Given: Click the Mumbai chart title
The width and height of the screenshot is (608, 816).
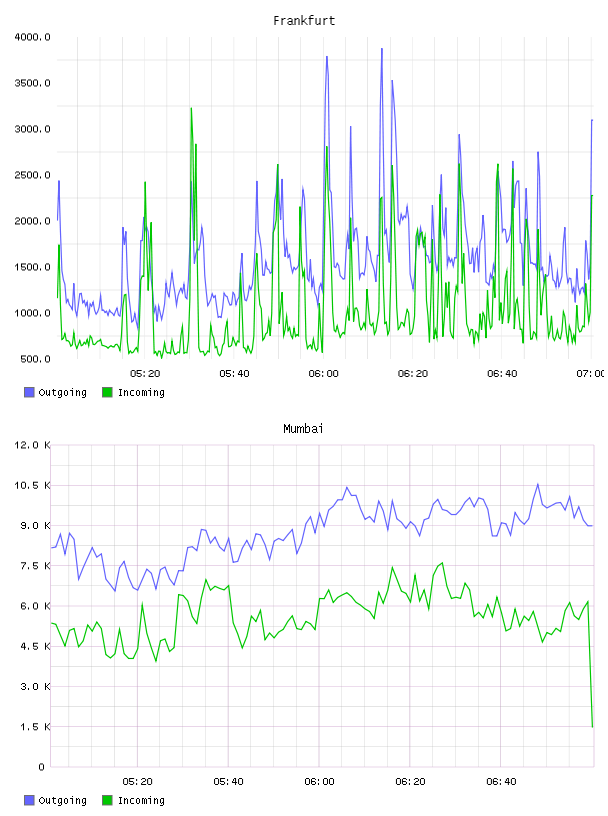Looking at the screenshot, I should (x=303, y=429).
